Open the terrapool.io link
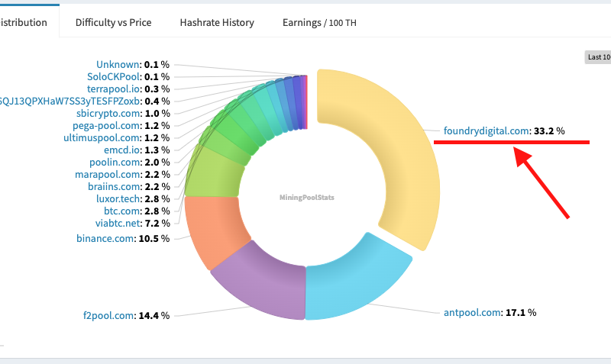Image resolution: width=611 pixels, height=364 pixels. click(113, 89)
